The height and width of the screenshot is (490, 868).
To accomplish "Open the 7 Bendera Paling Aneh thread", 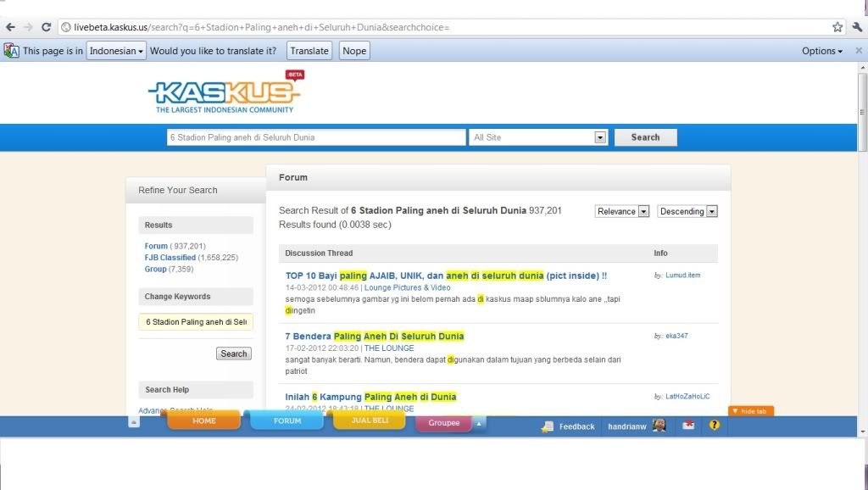I will (x=375, y=336).
